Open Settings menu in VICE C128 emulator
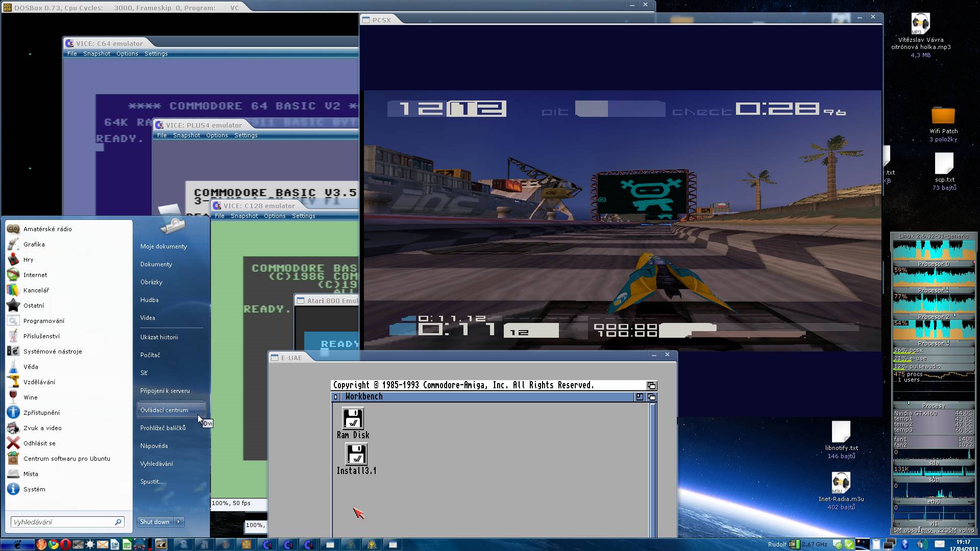The height and width of the screenshot is (551, 980). (303, 216)
